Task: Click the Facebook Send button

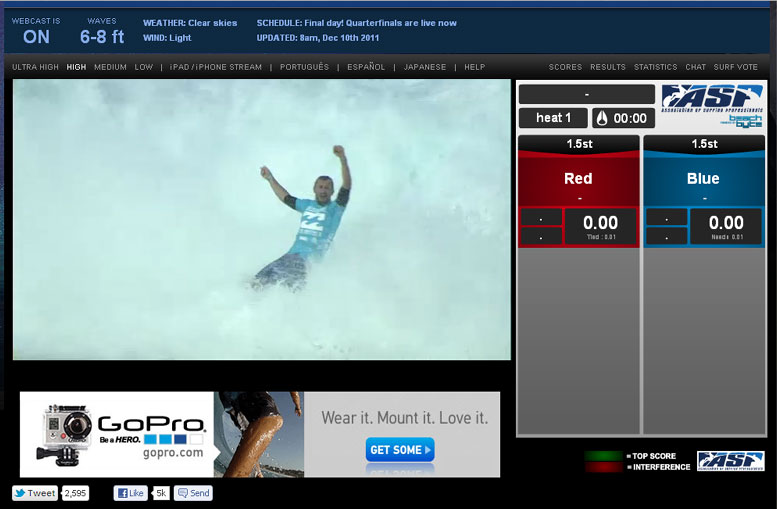Action: (193, 493)
